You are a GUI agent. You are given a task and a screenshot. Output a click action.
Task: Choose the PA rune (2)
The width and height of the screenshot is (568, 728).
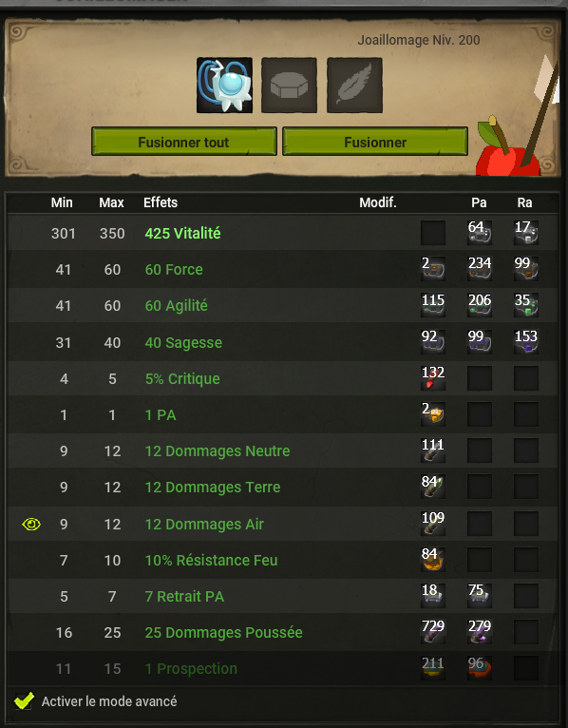pyautogui.click(x=433, y=414)
